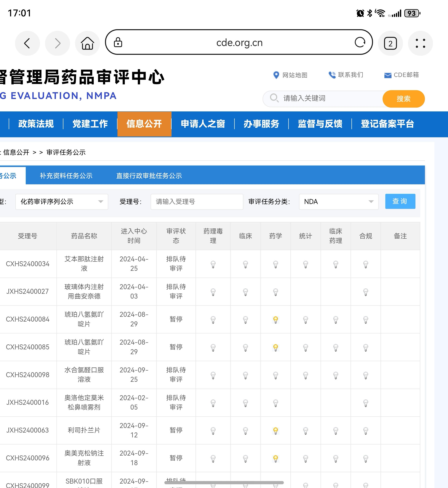Click the blue 查询 button
448x488 pixels.
point(400,201)
